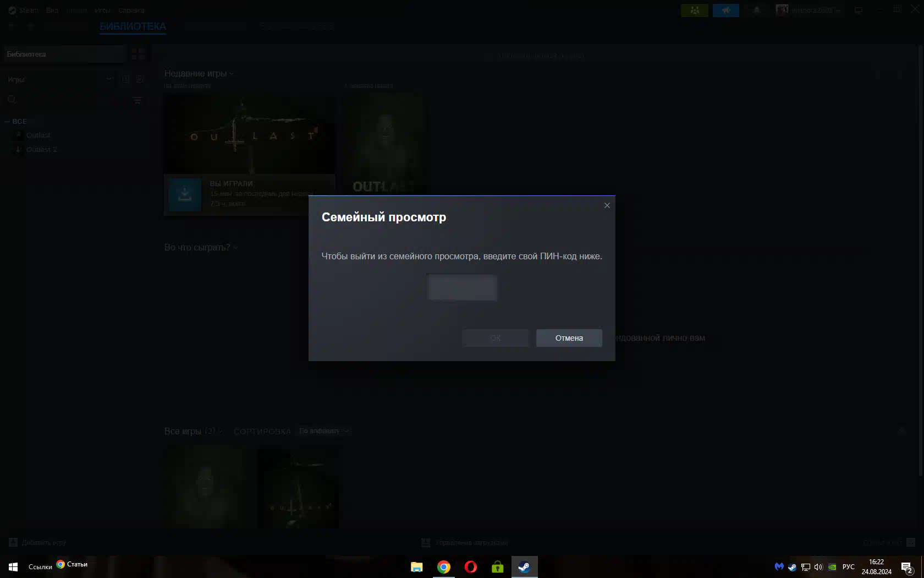Switch to the БИБЛИОТЕКА tab

coord(133,26)
